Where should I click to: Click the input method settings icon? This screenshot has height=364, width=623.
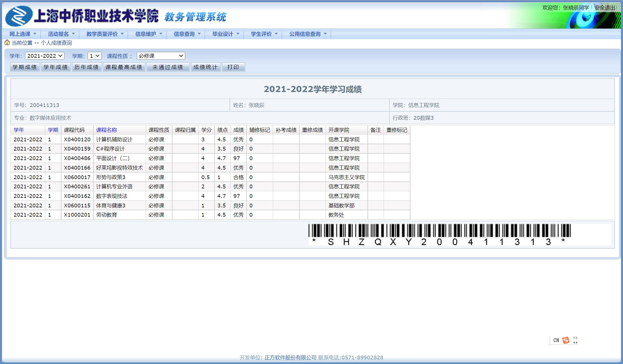coord(575,340)
